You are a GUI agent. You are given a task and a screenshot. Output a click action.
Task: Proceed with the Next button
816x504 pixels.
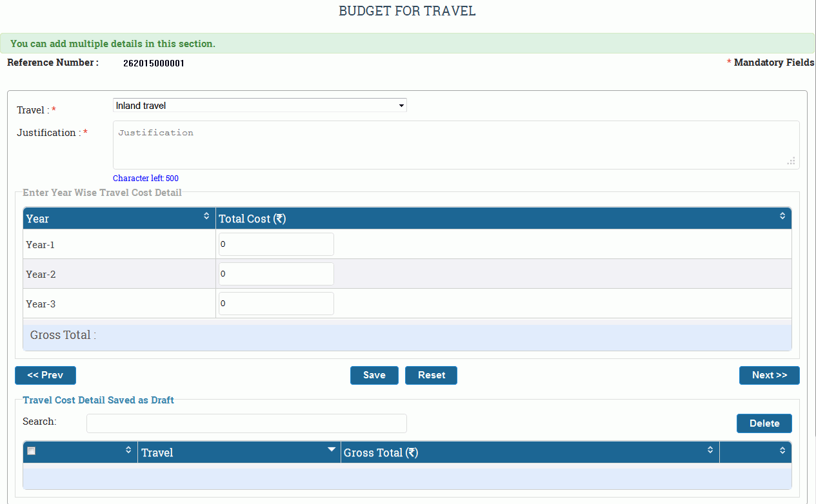point(769,375)
